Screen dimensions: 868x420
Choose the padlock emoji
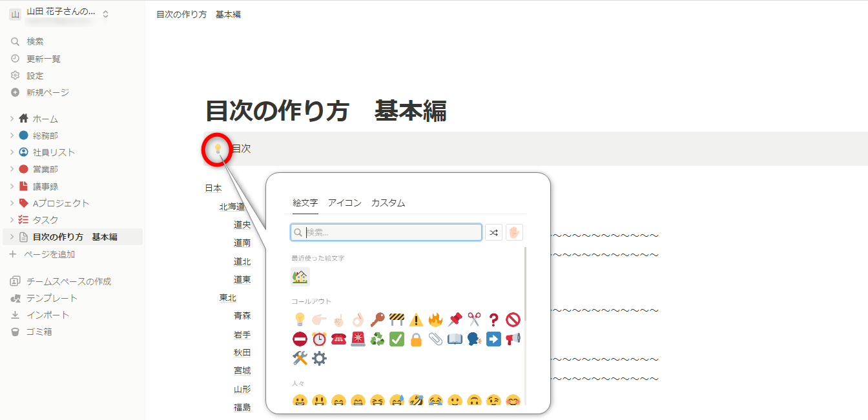pos(416,339)
